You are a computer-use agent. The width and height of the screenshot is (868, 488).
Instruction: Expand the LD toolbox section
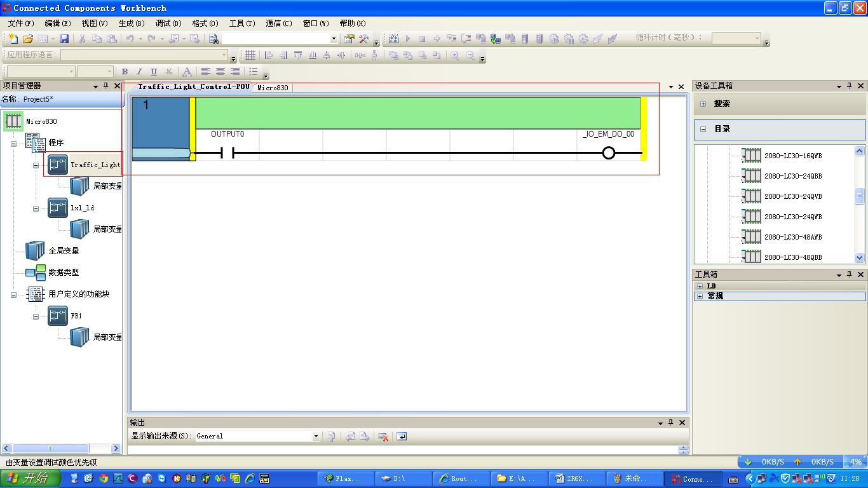tap(700, 287)
